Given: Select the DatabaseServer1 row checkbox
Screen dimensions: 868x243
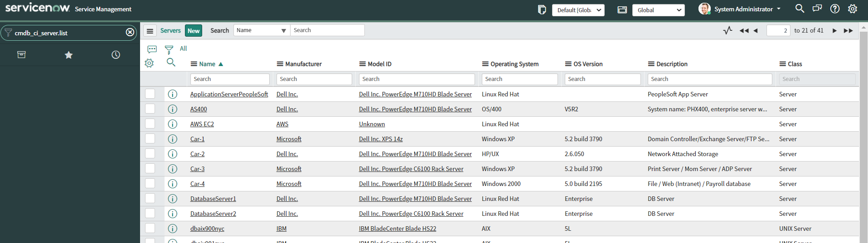Looking at the screenshot, I should click(150, 198).
